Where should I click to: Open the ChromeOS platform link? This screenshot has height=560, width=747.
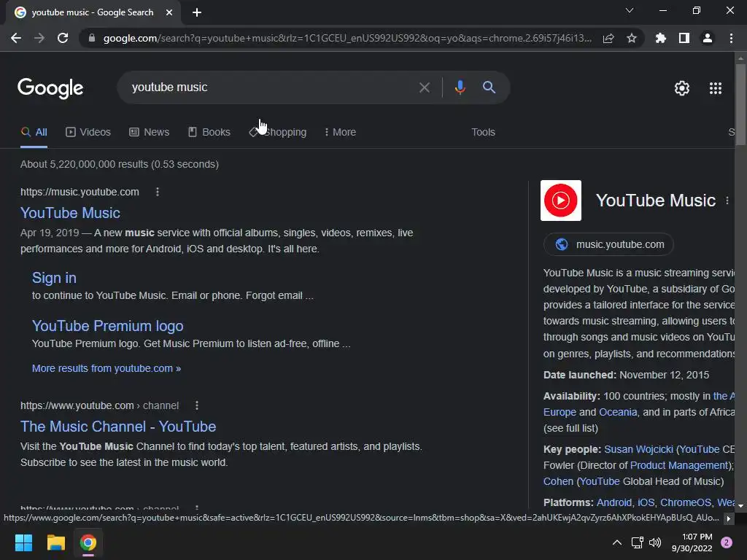(x=686, y=502)
